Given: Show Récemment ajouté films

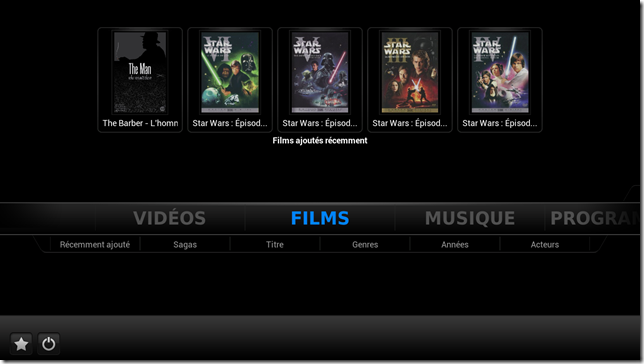Looking at the screenshot, I should tap(95, 244).
